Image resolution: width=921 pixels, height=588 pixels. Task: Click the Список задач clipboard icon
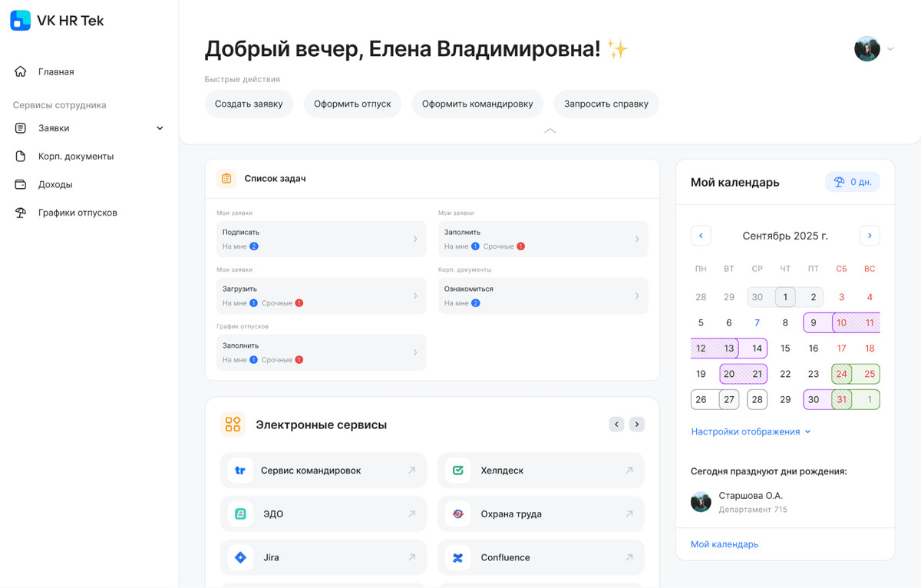click(x=226, y=178)
